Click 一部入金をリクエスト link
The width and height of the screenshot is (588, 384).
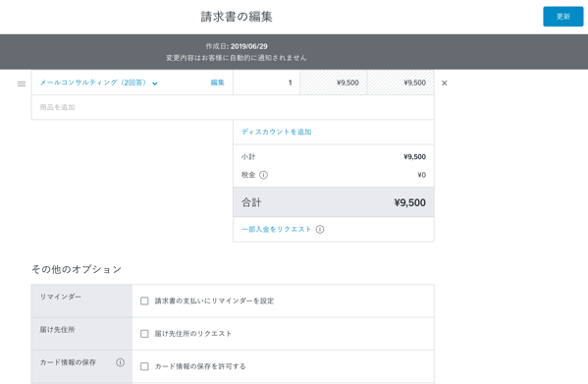277,229
